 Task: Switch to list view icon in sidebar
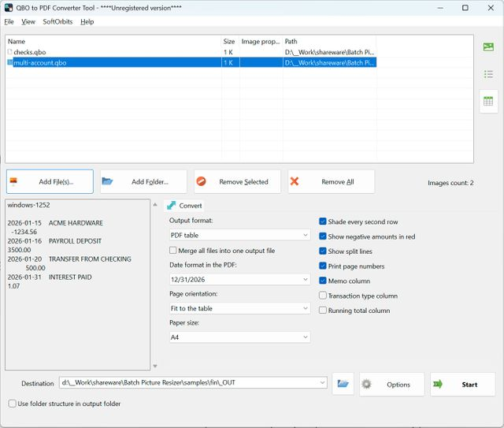tap(488, 74)
